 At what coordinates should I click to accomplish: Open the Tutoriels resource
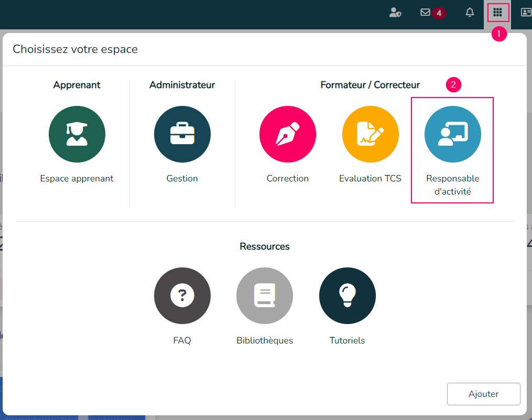(347, 296)
